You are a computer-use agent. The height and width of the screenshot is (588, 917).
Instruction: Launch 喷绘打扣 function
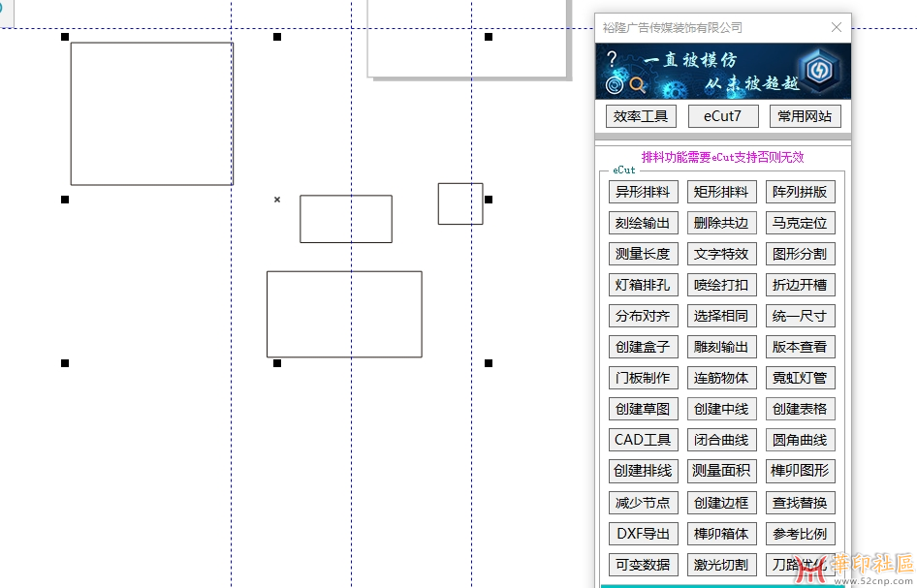pyautogui.click(x=721, y=285)
